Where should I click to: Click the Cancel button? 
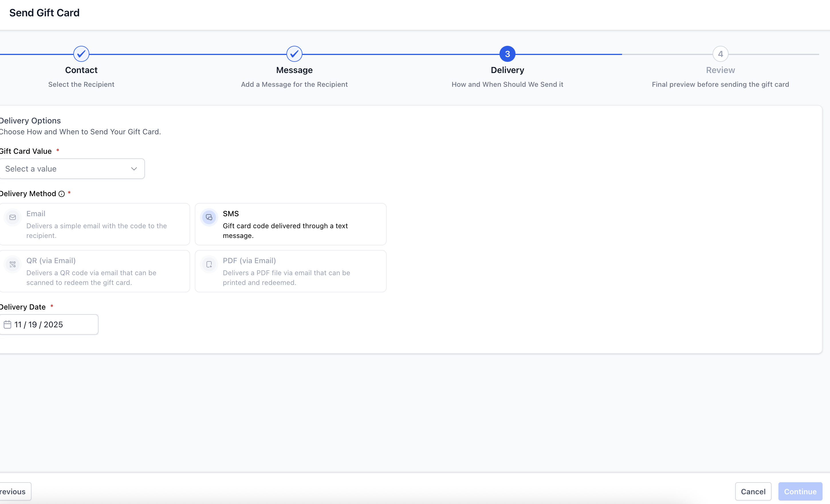[753, 491]
